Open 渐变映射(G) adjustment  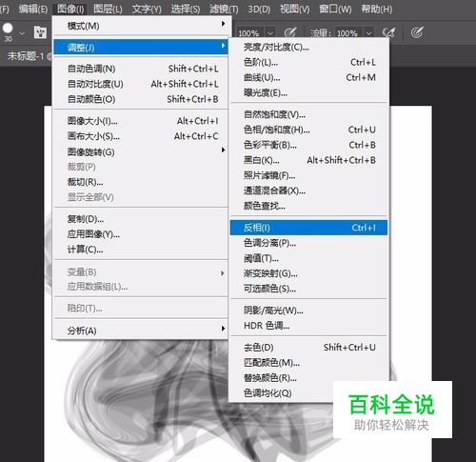coord(308,273)
